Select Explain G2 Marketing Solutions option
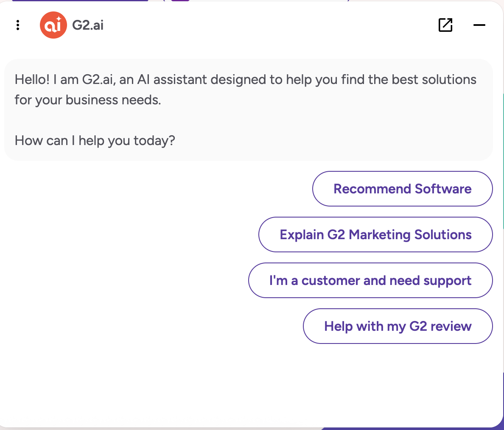 tap(375, 235)
